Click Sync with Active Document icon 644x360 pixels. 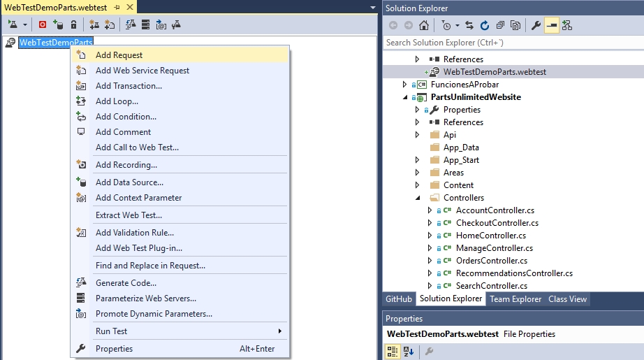pos(469,25)
